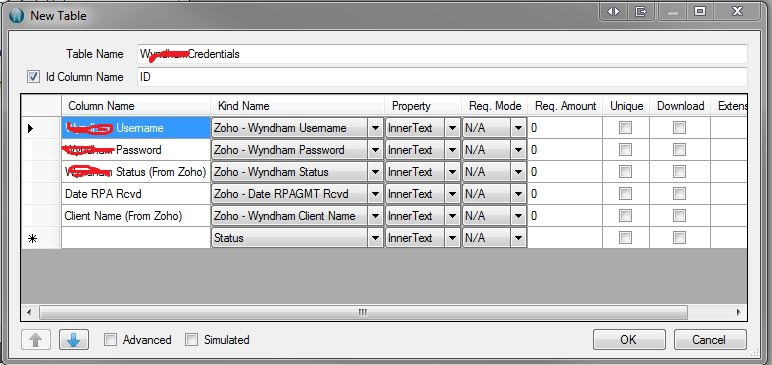Check Unique for the Username row

tap(625, 128)
